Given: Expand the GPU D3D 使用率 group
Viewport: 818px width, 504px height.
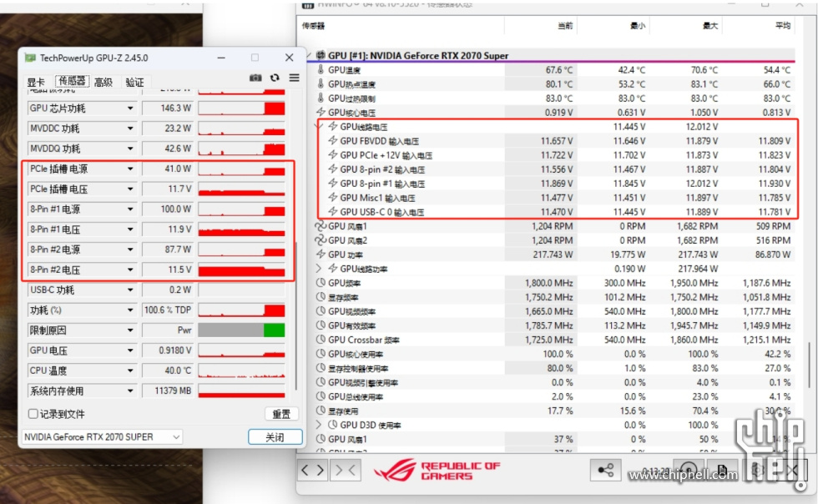Looking at the screenshot, I should click(319, 425).
